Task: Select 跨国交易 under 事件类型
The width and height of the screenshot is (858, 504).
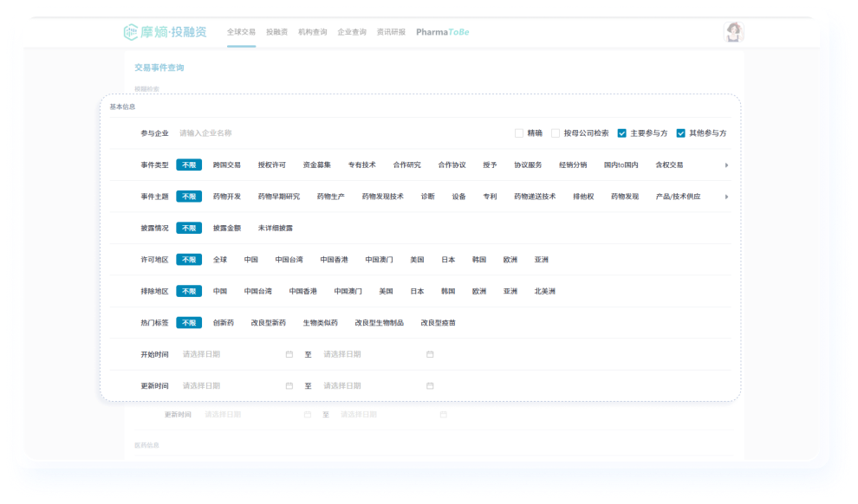Action: tap(227, 165)
